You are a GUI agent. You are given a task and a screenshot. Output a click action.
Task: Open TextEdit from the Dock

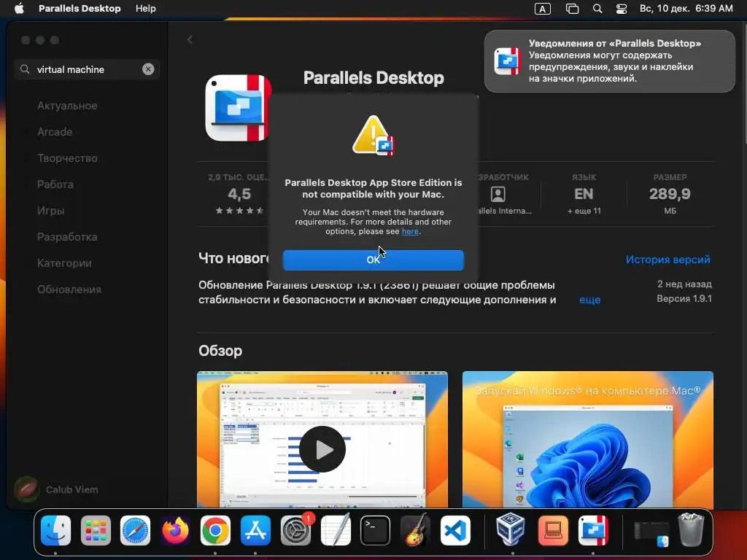[336, 531]
